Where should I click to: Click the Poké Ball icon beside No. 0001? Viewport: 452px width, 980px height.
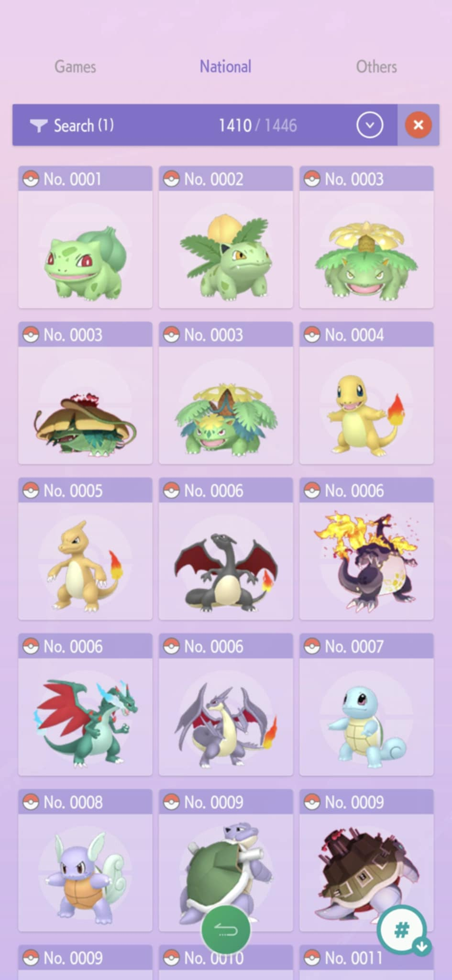click(31, 179)
